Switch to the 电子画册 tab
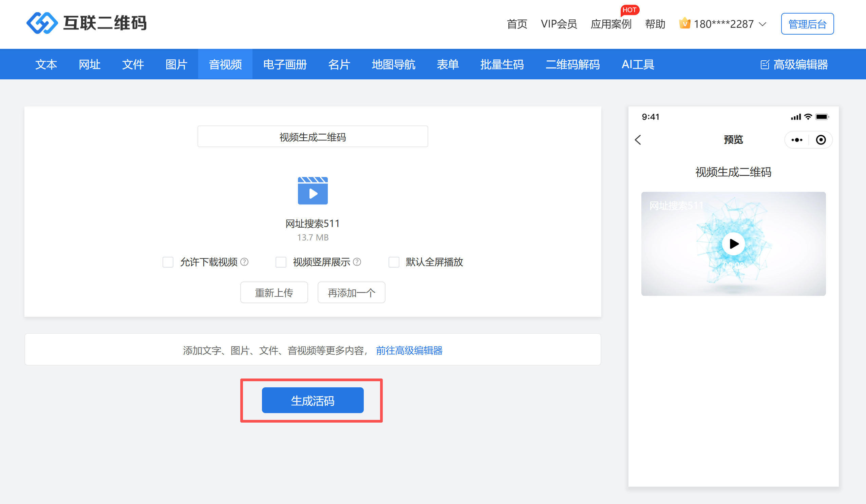This screenshot has width=866, height=504. (285, 64)
